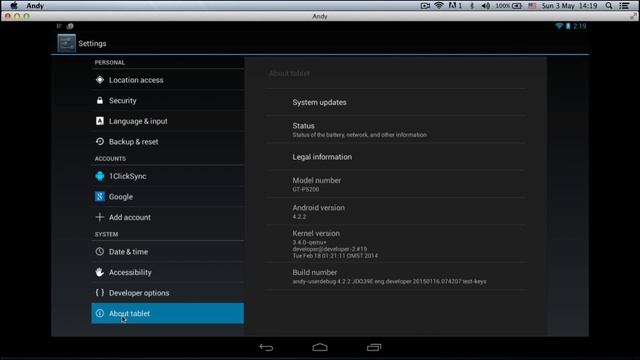Open Date & time settings
Image resolution: width=640 pixels, height=360 pixels.
(x=167, y=252)
